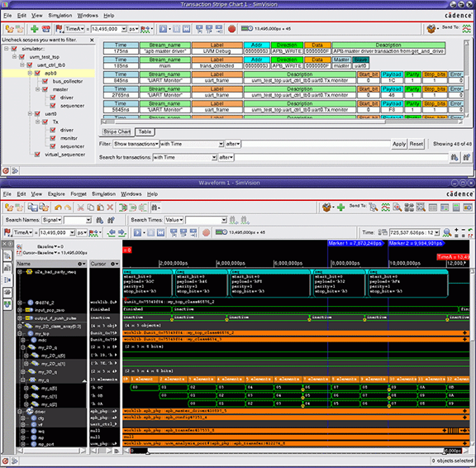476x468 pixels.
Task: Click Marker 2 flag in waveform timeline
Action: (416, 243)
